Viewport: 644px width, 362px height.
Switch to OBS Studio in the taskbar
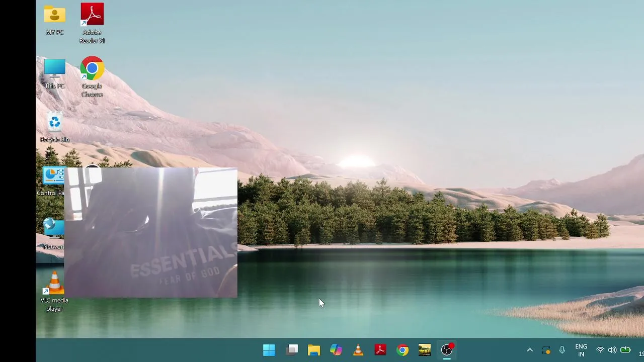point(447,350)
